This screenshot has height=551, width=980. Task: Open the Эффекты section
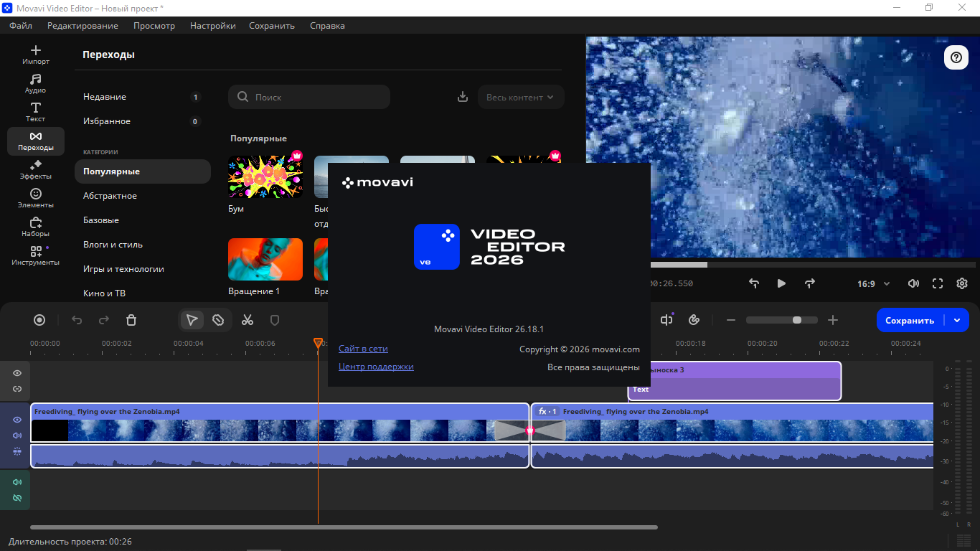pyautogui.click(x=35, y=170)
